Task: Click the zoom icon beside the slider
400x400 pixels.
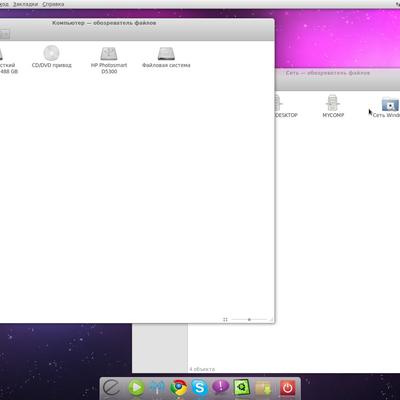Action: [x=225, y=319]
